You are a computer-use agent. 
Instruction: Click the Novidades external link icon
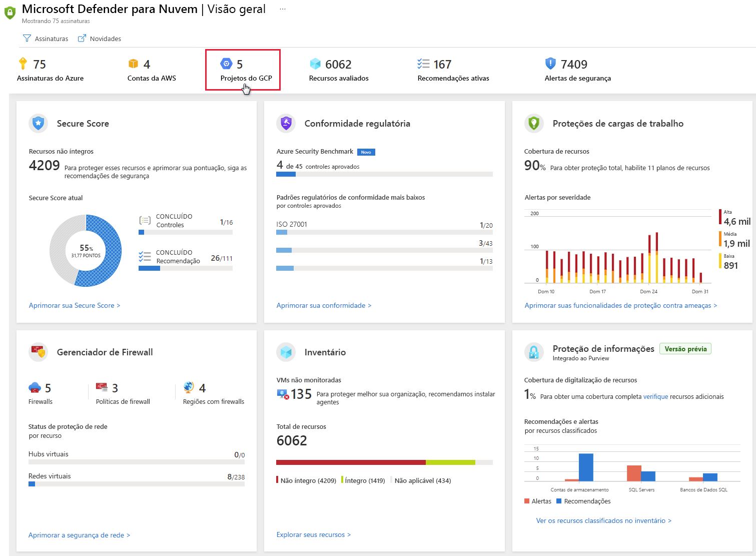click(x=82, y=39)
